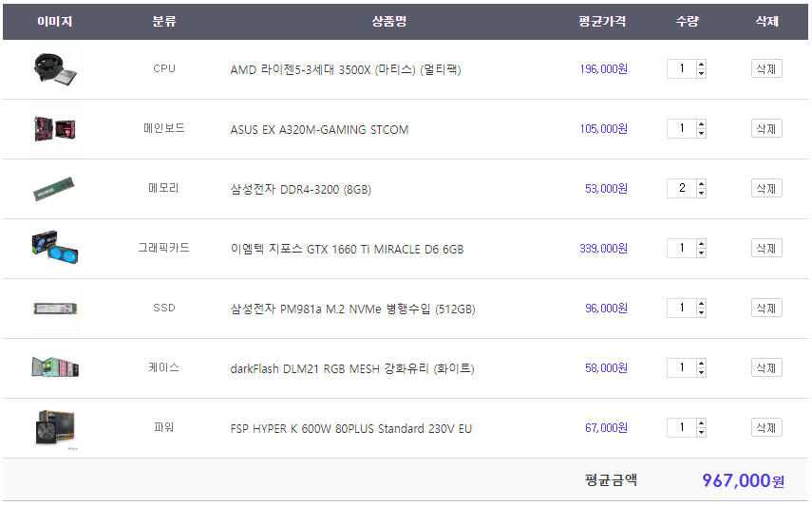Click the 평균가격 column header
Screen dimensions: 812x506
click(602, 21)
